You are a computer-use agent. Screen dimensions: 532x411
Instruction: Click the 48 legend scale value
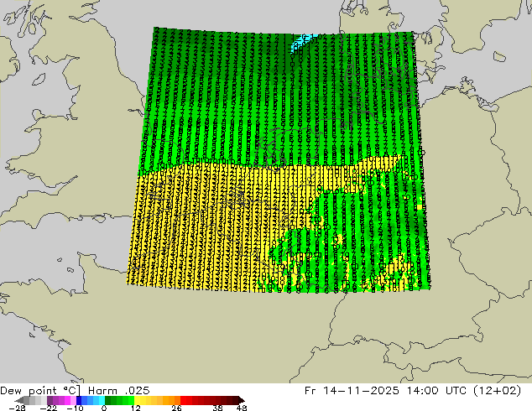(242, 408)
